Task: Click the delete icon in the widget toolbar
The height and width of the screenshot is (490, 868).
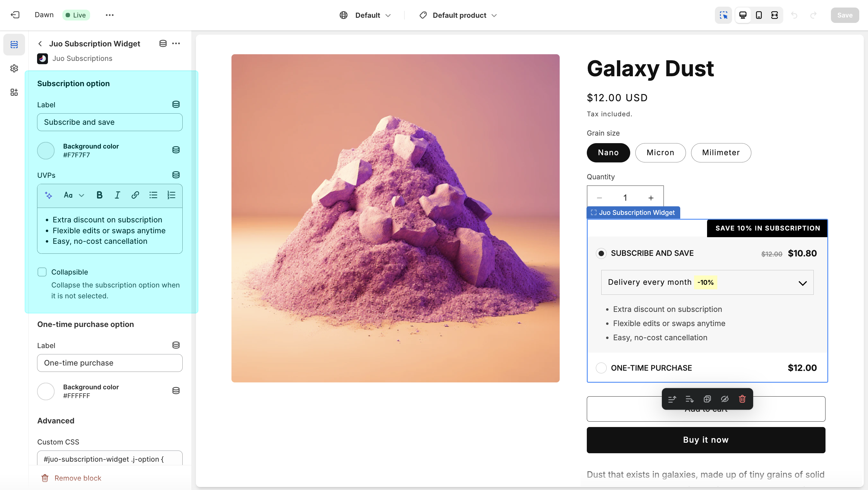Action: 742,399
